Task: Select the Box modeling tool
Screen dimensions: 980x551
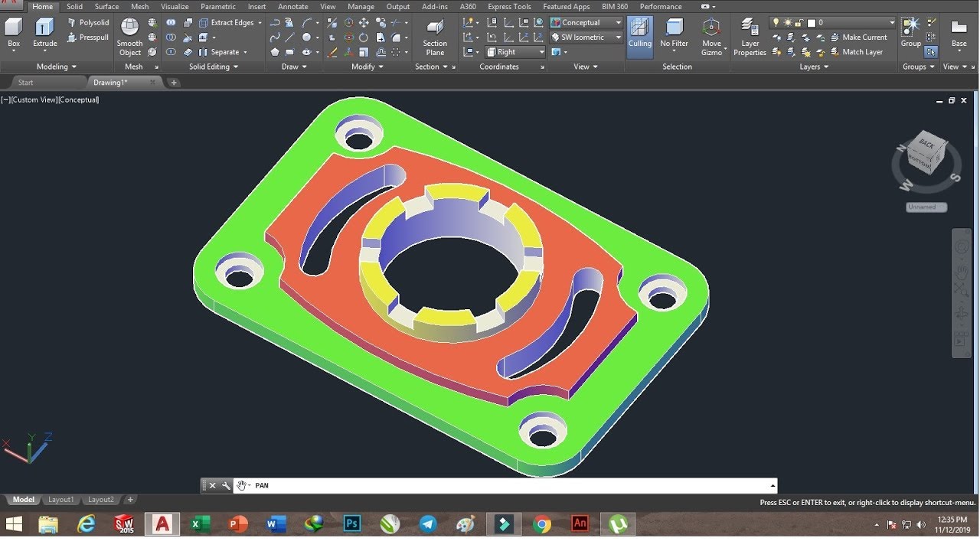Action: click(x=14, y=34)
